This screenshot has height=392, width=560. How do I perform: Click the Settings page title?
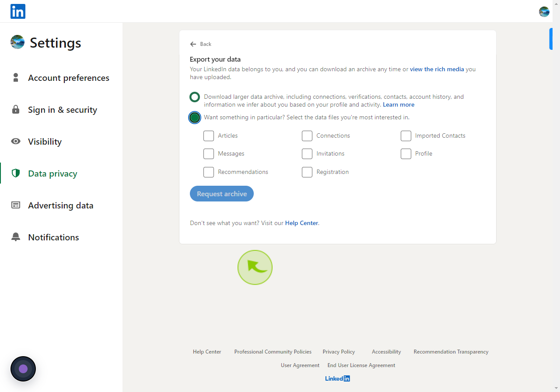click(x=56, y=43)
